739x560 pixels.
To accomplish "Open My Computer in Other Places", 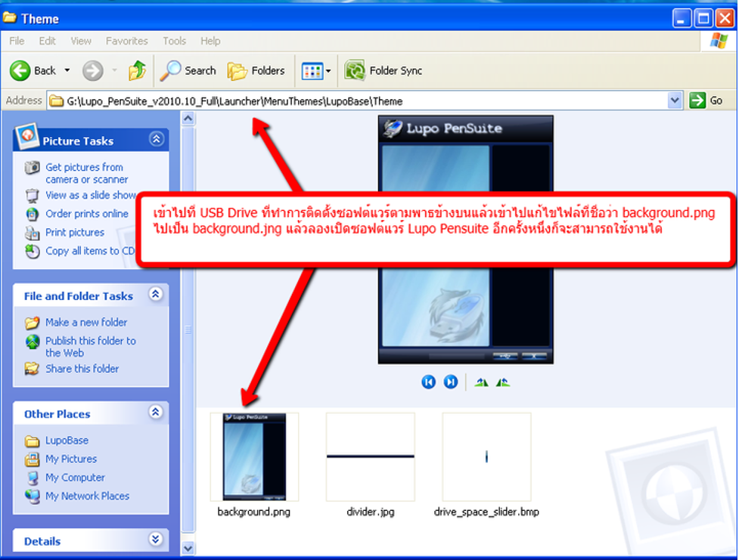I will pos(75,478).
